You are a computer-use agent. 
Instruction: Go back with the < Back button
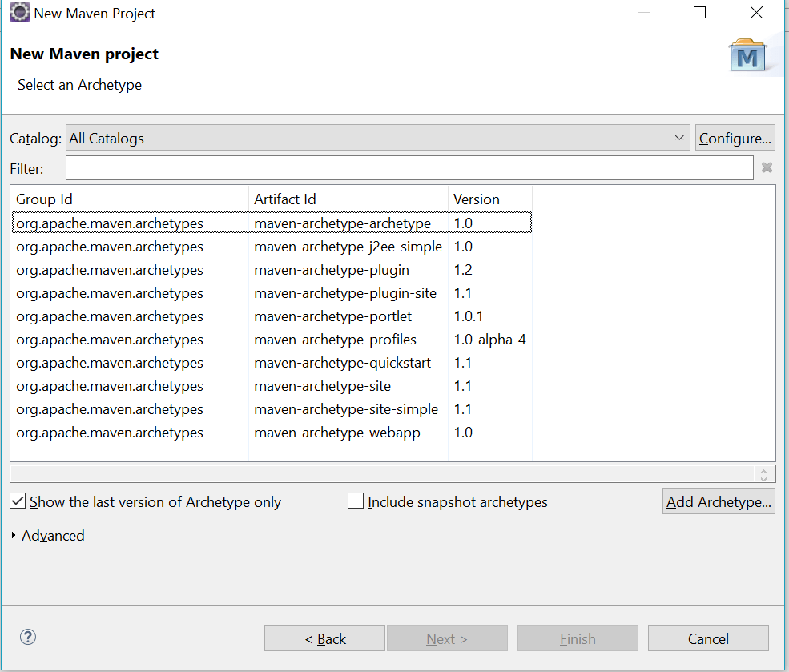(325, 638)
